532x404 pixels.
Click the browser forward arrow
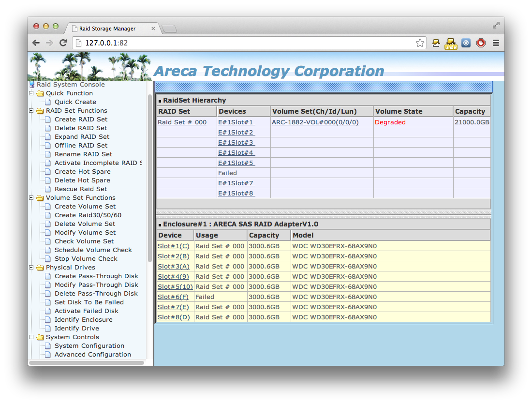tap(49, 43)
